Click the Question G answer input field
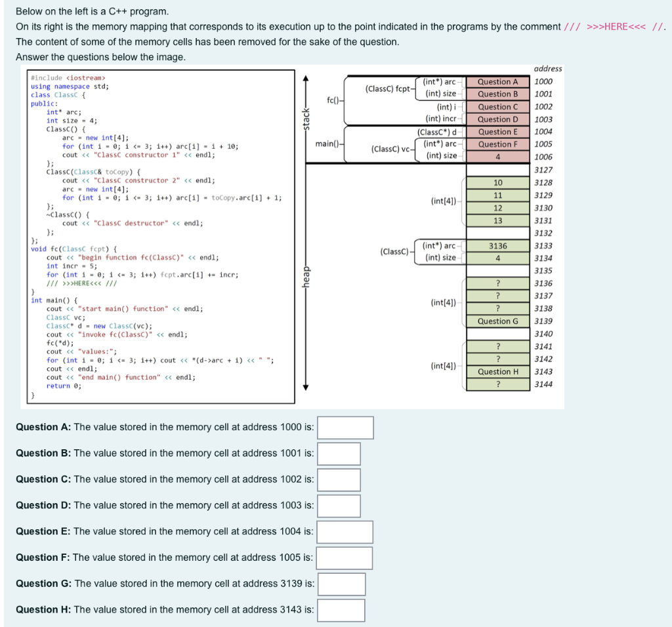672x627 pixels. tap(341, 584)
